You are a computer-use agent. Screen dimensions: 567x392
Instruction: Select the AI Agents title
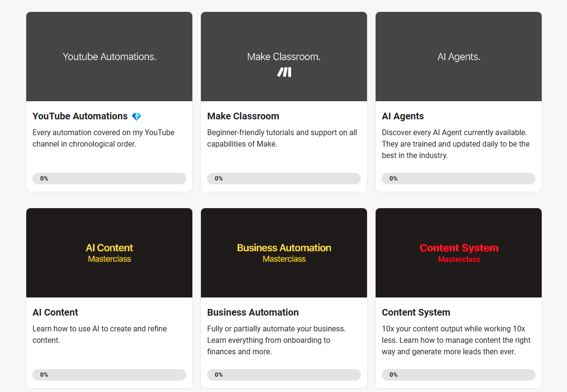pyautogui.click(x=403, y=116)
